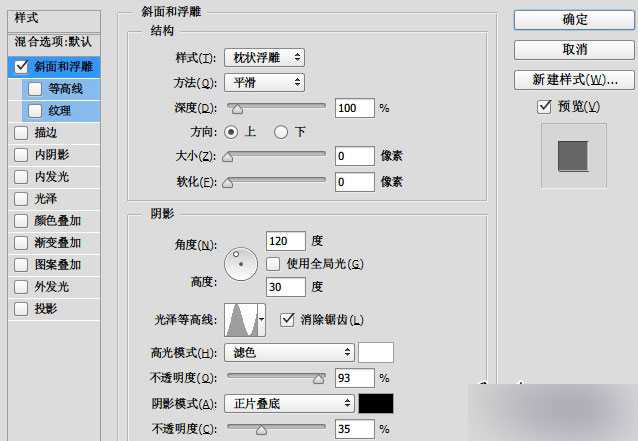This screenshot has height=441, width=638.
Task: Select the 下 direction radio button
Action: (281, 131)
